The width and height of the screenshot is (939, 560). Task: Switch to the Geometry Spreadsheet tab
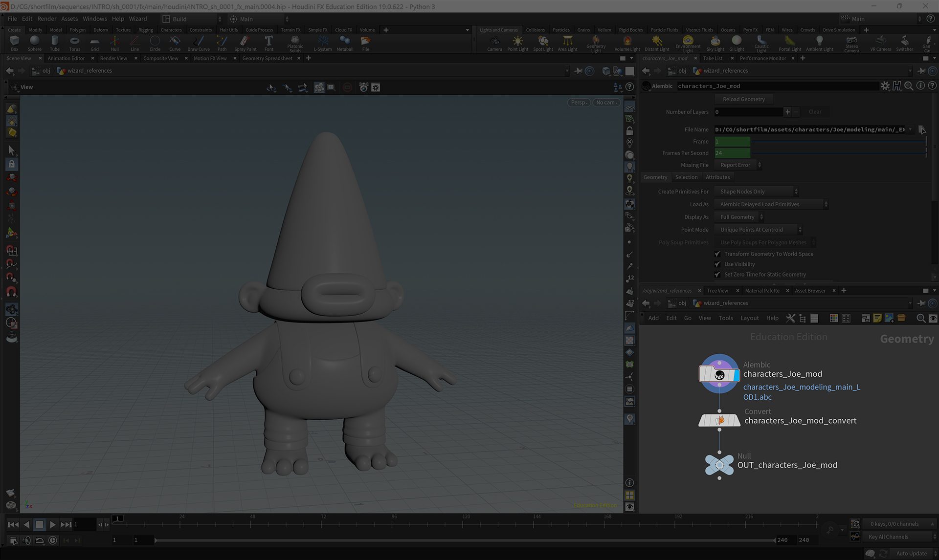click(267, 58)
